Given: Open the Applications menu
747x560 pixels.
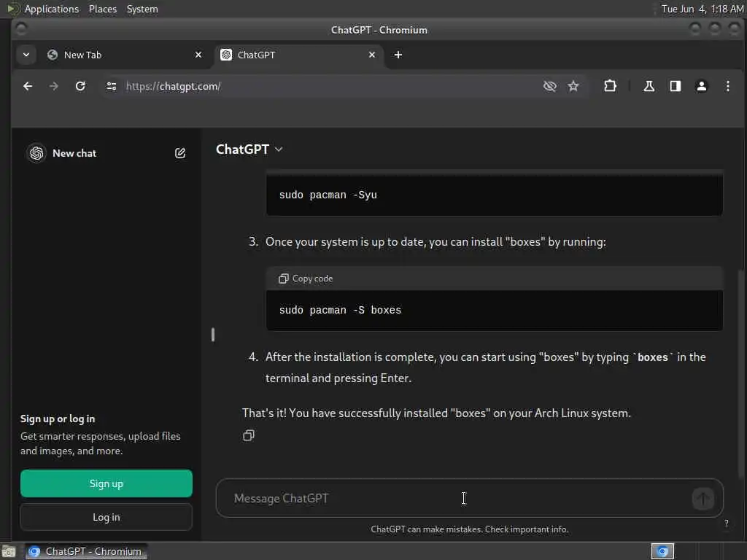Looking at the screenshot, I should [x=52, y=9].
